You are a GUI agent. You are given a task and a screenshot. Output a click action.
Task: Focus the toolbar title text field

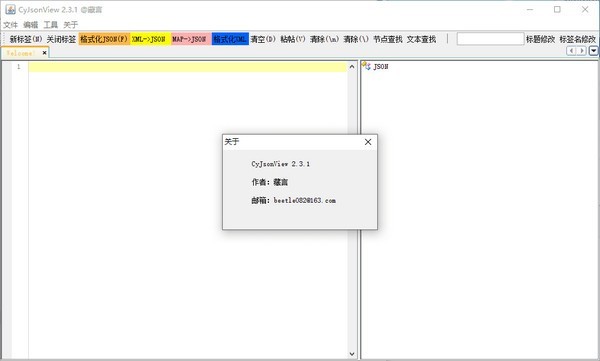pos(490,39)
